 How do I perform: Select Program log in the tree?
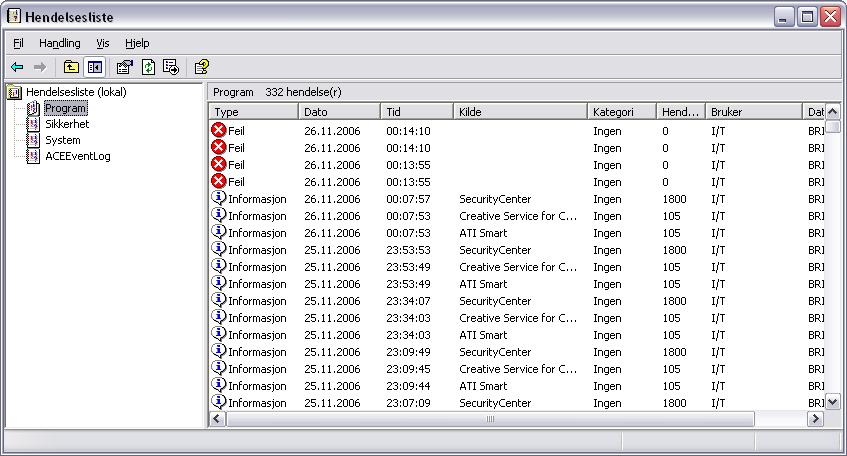coord(65,108)
